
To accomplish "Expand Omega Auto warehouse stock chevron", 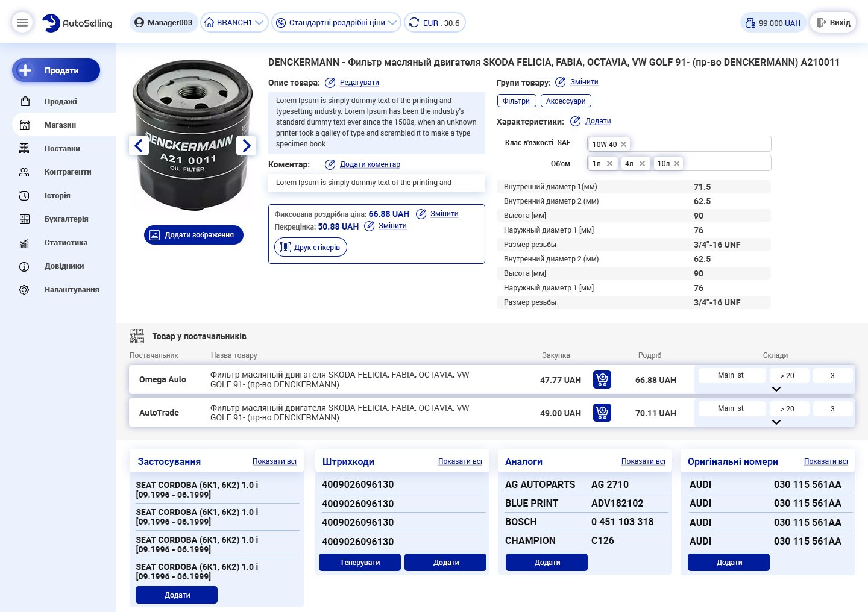I will click(776, 389).
